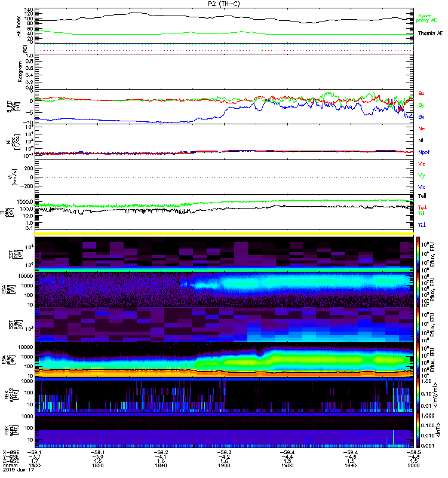Click the dotted zero line in Vi panel
The image size is (448, 478).
point(224,177)
